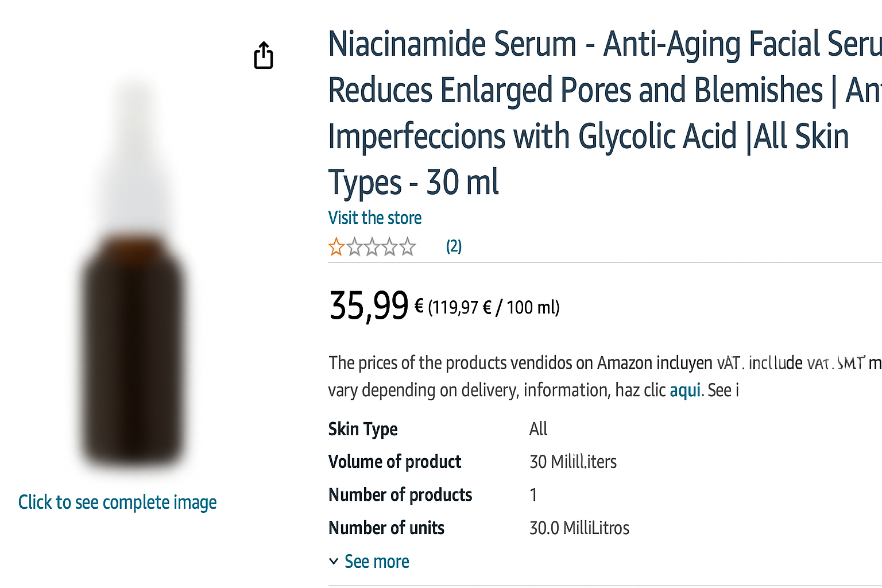Click the filled orange first star

[x=336, y=247]
